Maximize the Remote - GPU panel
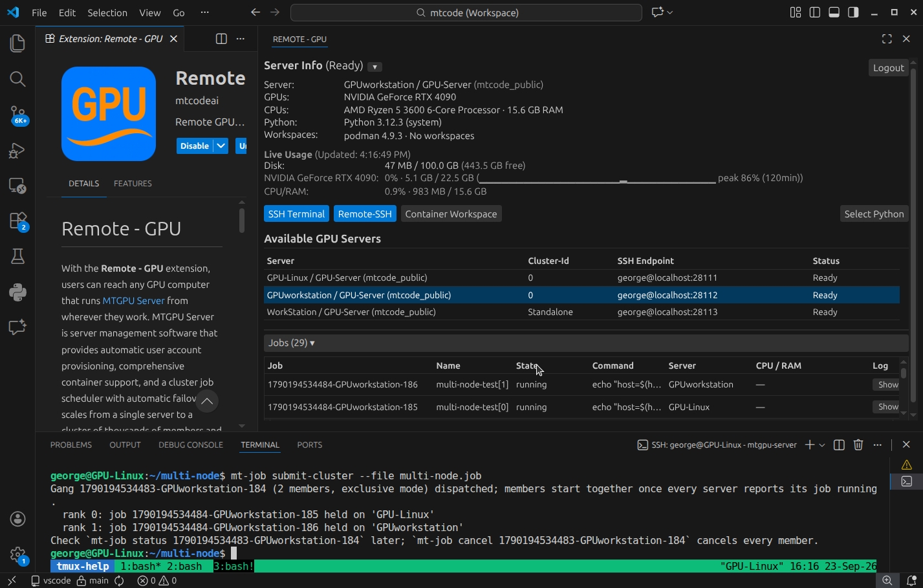This screenshot has width=923, height=588. [887, 39]
